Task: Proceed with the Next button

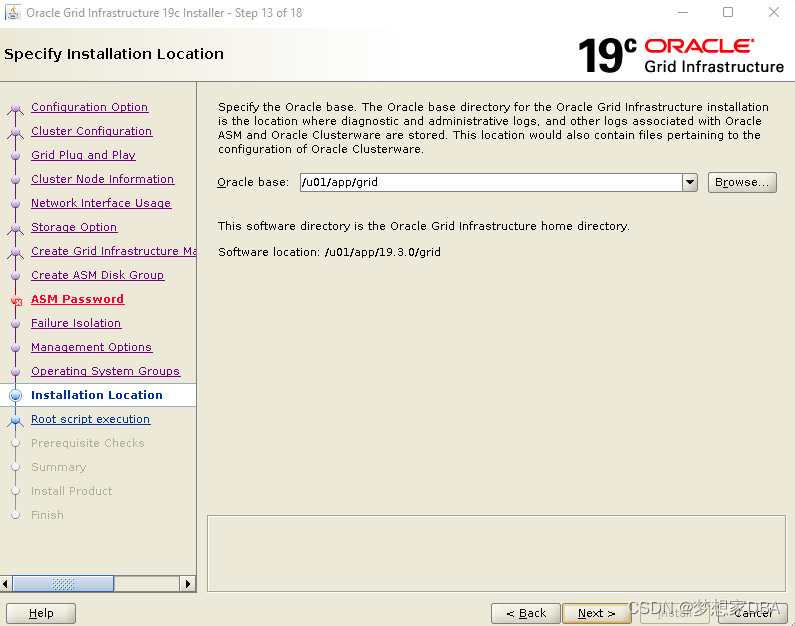Action: tap(596, 613)
